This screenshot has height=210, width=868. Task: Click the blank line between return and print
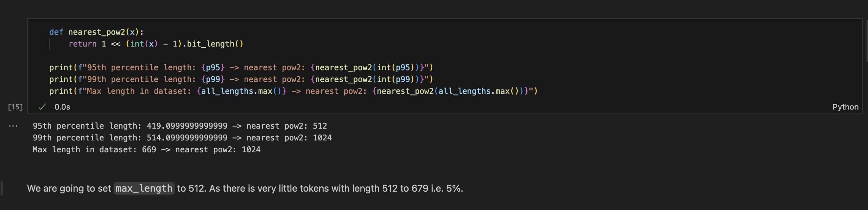(x=202, y=56)
